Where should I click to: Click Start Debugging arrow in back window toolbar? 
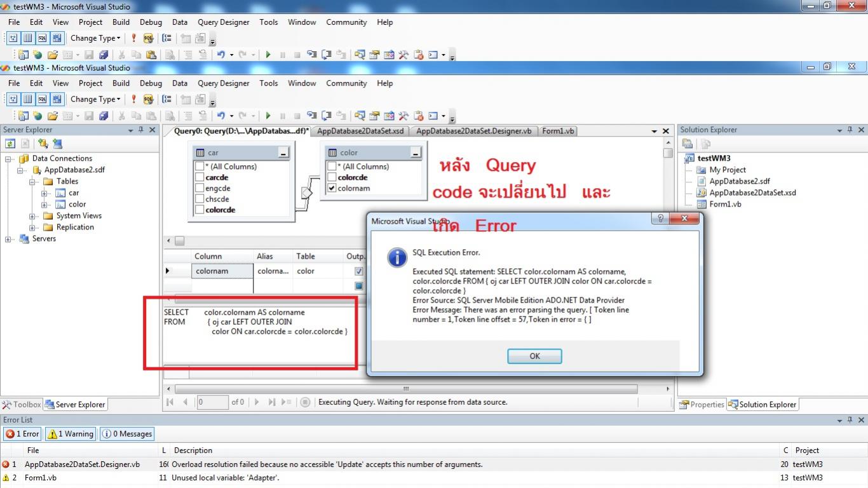pyautogui.click(x=268, y=55)
